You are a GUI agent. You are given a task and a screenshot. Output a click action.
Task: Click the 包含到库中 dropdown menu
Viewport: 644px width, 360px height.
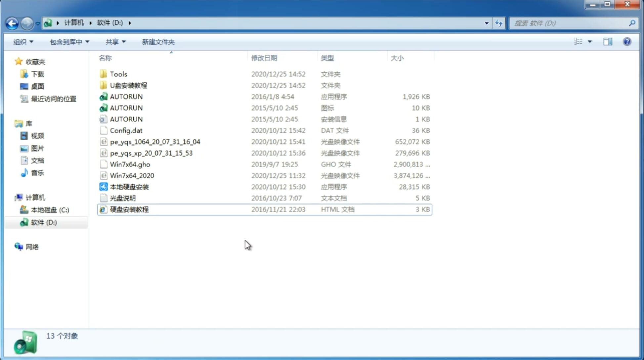coord(68,41)
